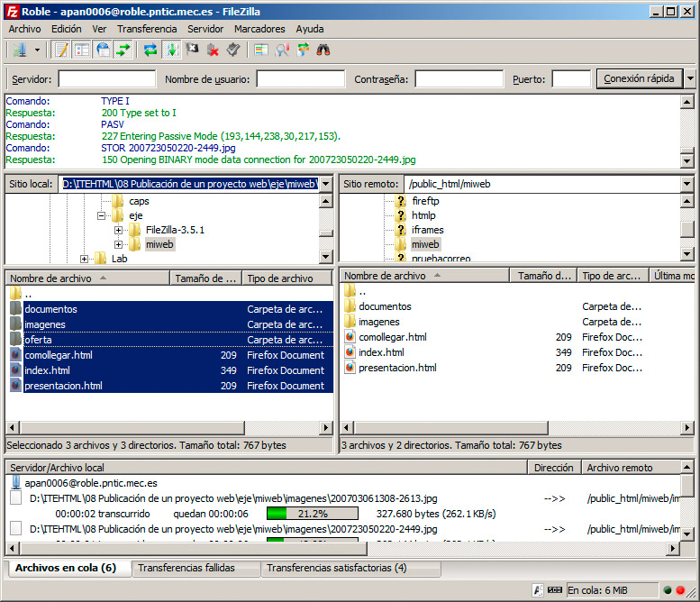Sort local list by Nombre de archivo header

[x=87, y=278]
